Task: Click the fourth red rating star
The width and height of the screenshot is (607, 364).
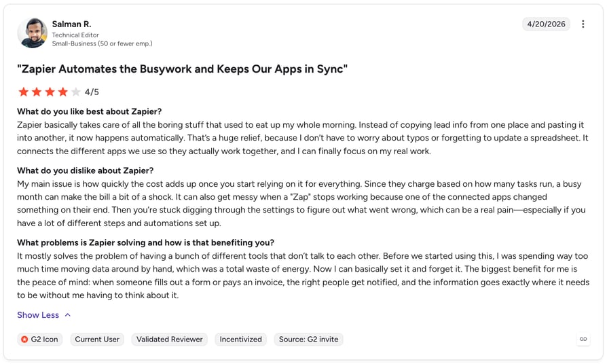Action: click(x=62, y=92)
